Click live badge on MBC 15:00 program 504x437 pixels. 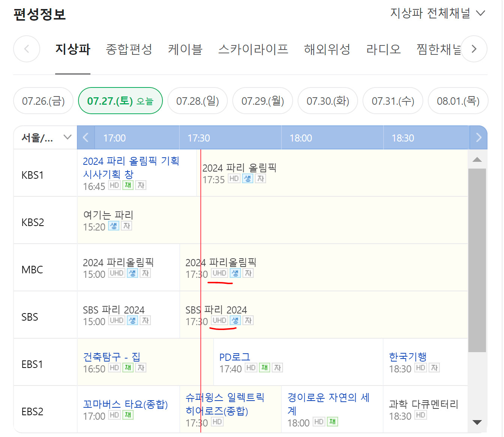click(132, 273)
